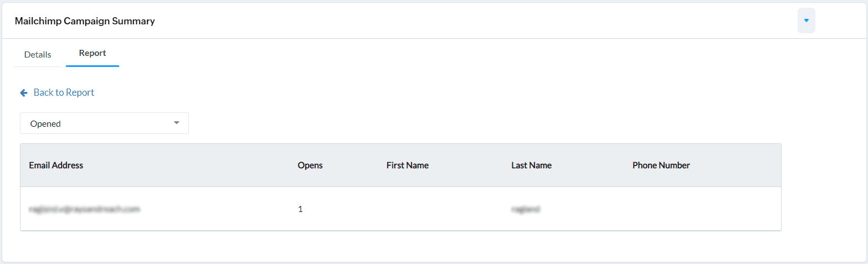Click the Opens column header

coord(310,165)
